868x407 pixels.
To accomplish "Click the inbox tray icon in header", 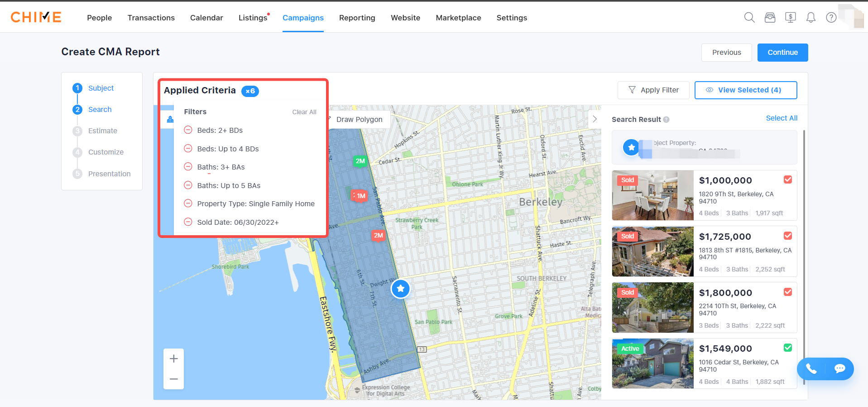I will point(770,18).
